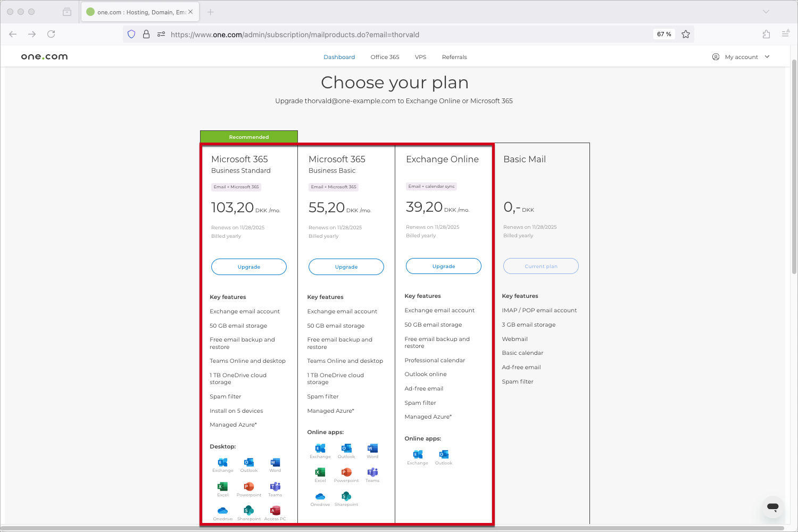Upgrade to Microsoft 365 Business Standard

click(x=249, y=267)
